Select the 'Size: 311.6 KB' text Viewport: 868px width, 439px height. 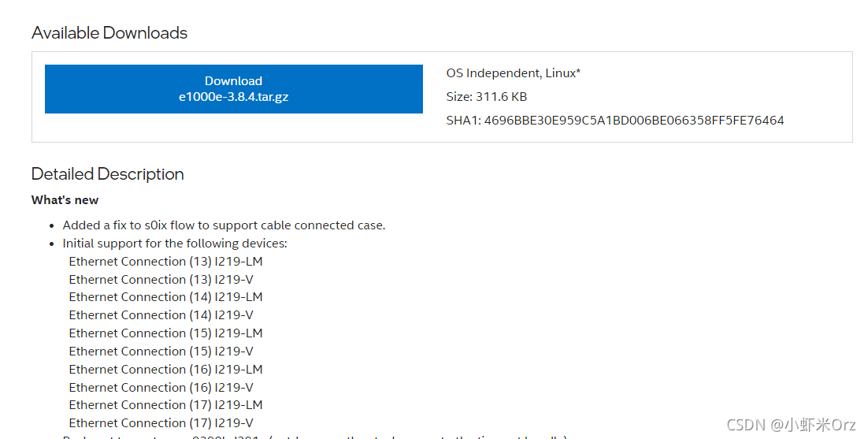[487, 97]
